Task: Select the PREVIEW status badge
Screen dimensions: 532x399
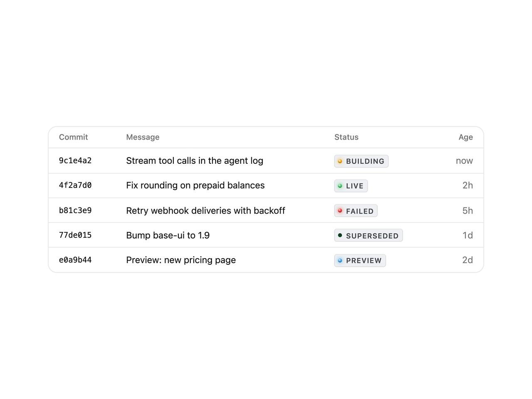Action: pos(360,261)
